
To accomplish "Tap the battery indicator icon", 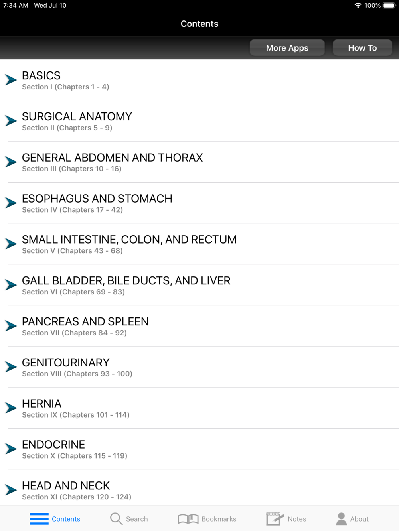I will click(x=389, y=5).
